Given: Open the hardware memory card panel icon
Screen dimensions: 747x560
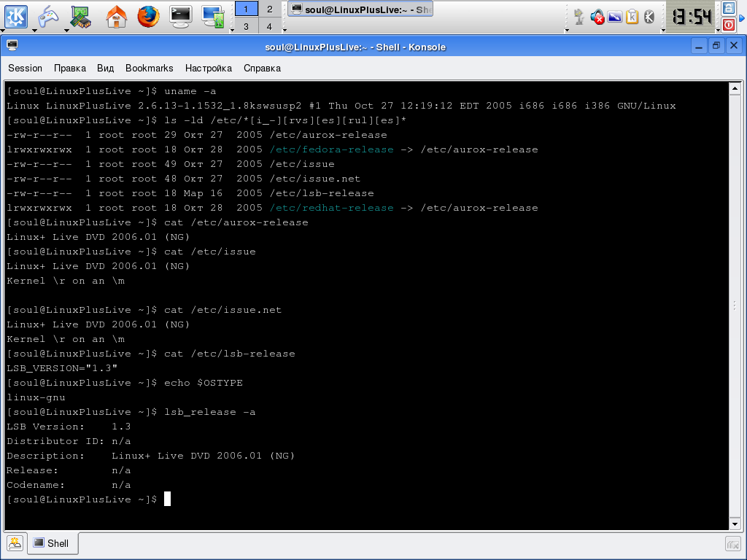Looking at the screenshot, I should tap(80, 17).
